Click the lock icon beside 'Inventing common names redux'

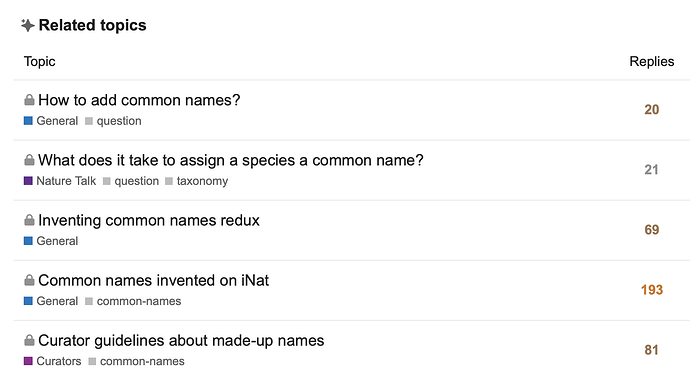coord(29,220)
